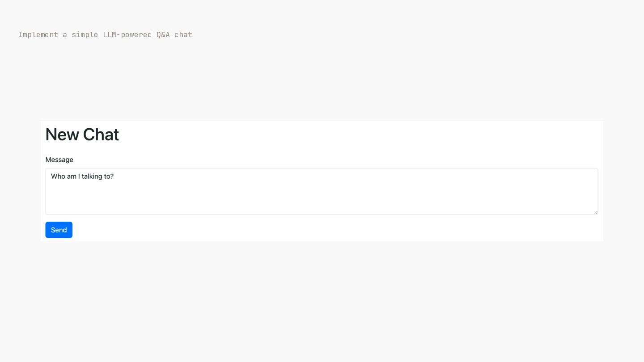Click the bottom edge of the Message textarea
Viewport: 644px width, 362px height.
(x=322, y=215)
